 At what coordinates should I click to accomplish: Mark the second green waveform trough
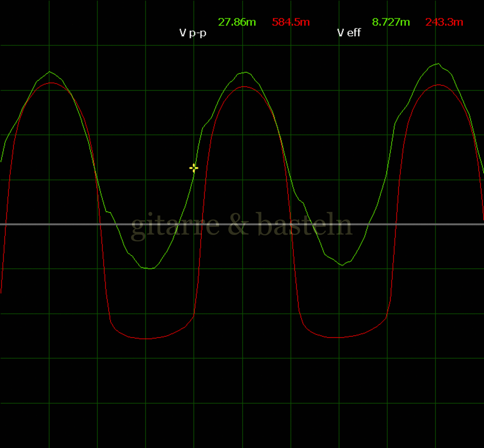click(x=343, y=265)
